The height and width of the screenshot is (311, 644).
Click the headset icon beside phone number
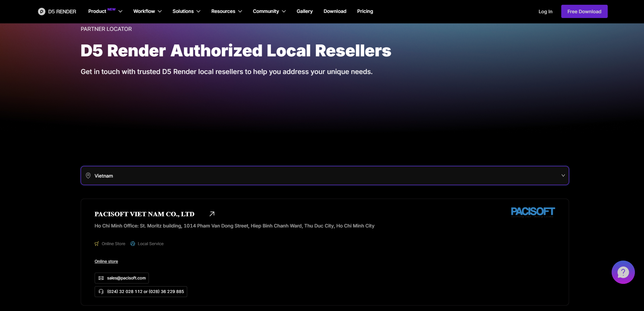[101, 292]
